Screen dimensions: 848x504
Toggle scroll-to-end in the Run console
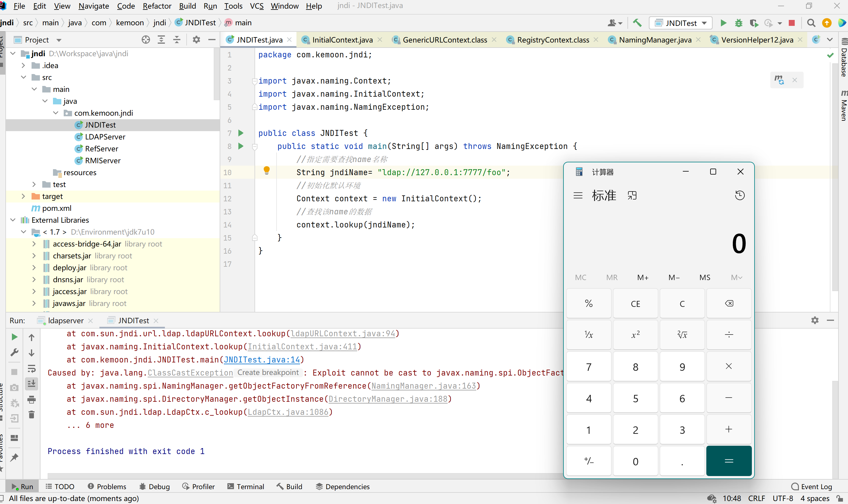(x=32, y=384)
